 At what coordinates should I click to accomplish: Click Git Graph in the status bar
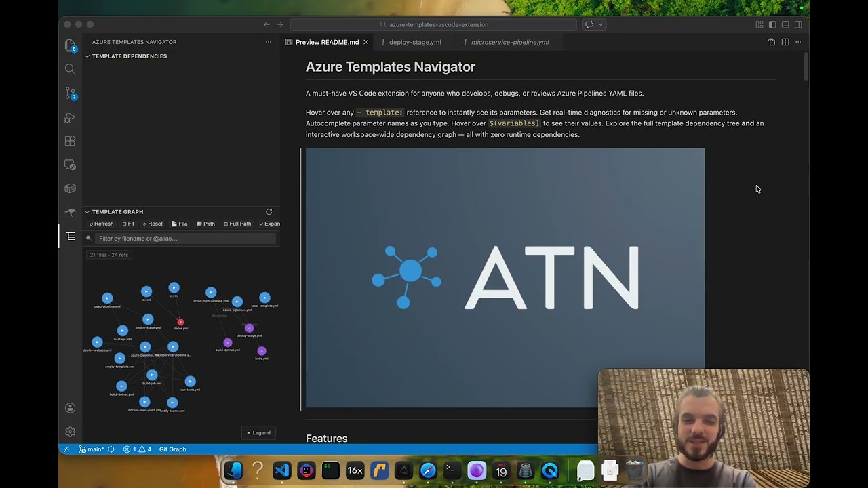172,449
